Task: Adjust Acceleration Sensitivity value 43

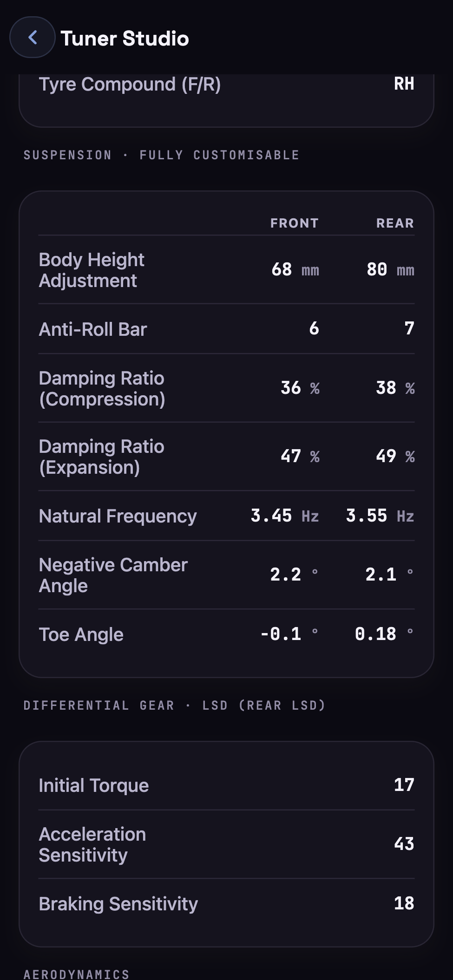Action: (404, 844)
